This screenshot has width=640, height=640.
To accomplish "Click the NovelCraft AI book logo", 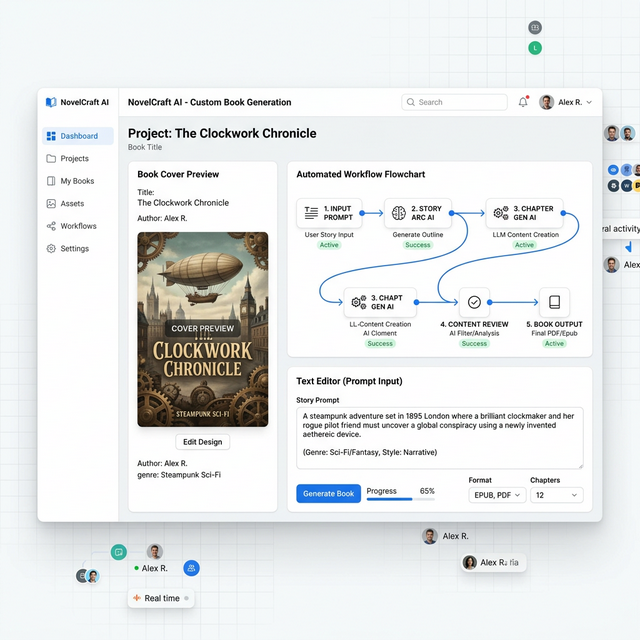I will pyautogui.click(x=51, y=102).
